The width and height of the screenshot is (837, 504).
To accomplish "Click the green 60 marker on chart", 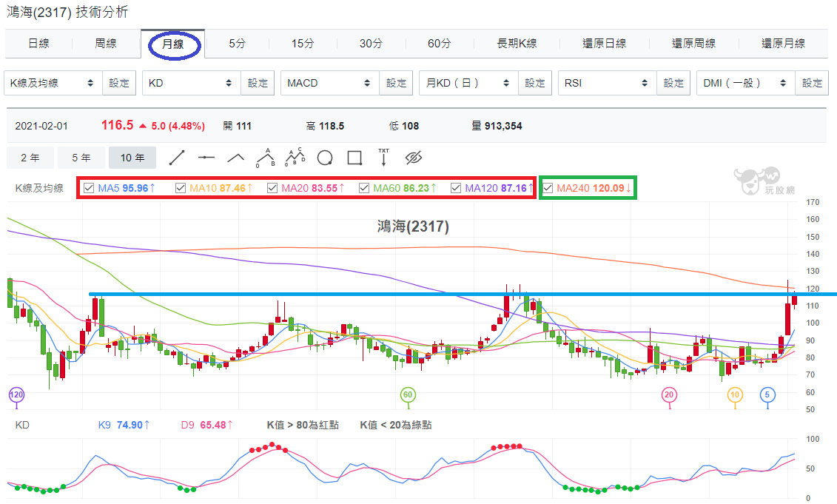I will tap(408, 395).
